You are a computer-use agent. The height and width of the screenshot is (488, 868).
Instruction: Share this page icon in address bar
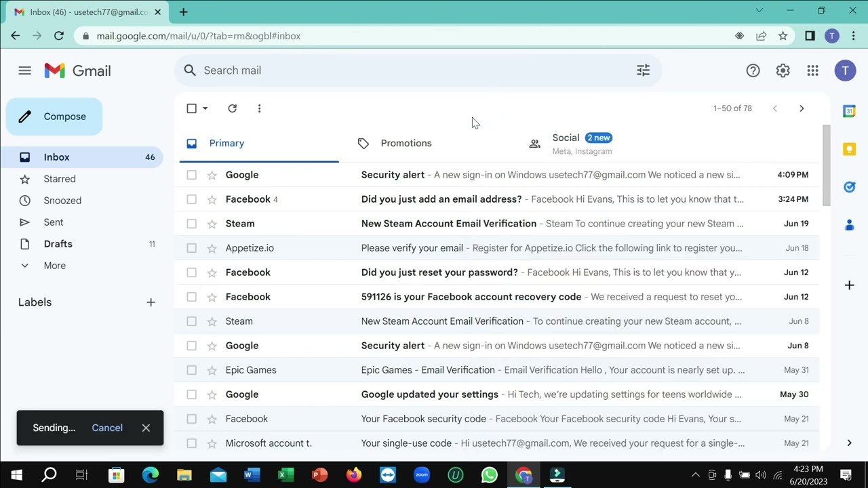[x=762, y=36]
